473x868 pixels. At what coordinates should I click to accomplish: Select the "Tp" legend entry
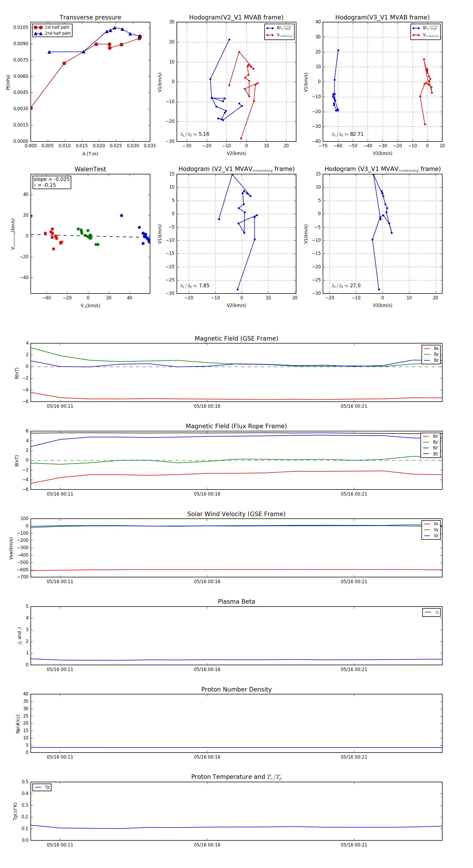click(x=42, y=787)
